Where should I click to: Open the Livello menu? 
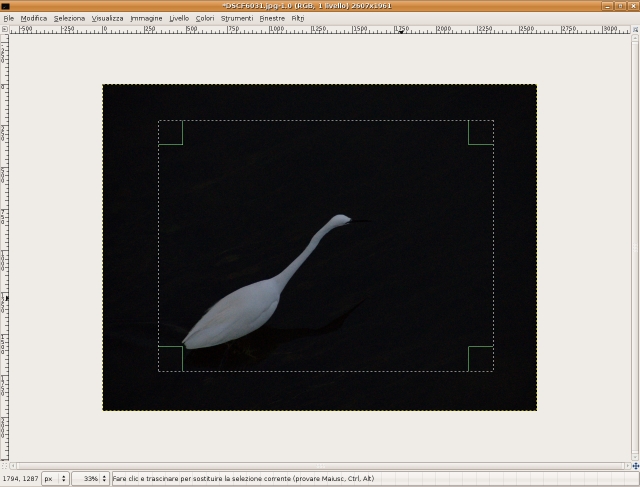point(179,18)
